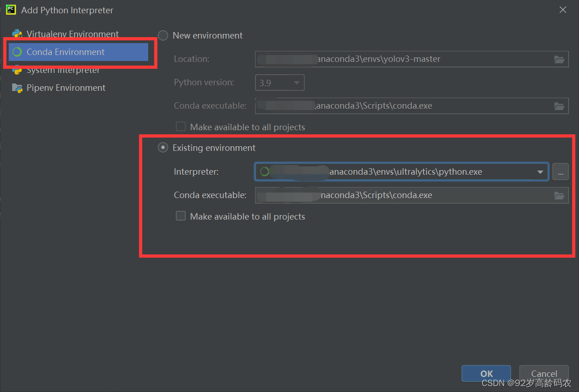This screenshot has width=579, height=392.
Task: Switch to Virtualenv Environment in the list
Action: (72, 34)
